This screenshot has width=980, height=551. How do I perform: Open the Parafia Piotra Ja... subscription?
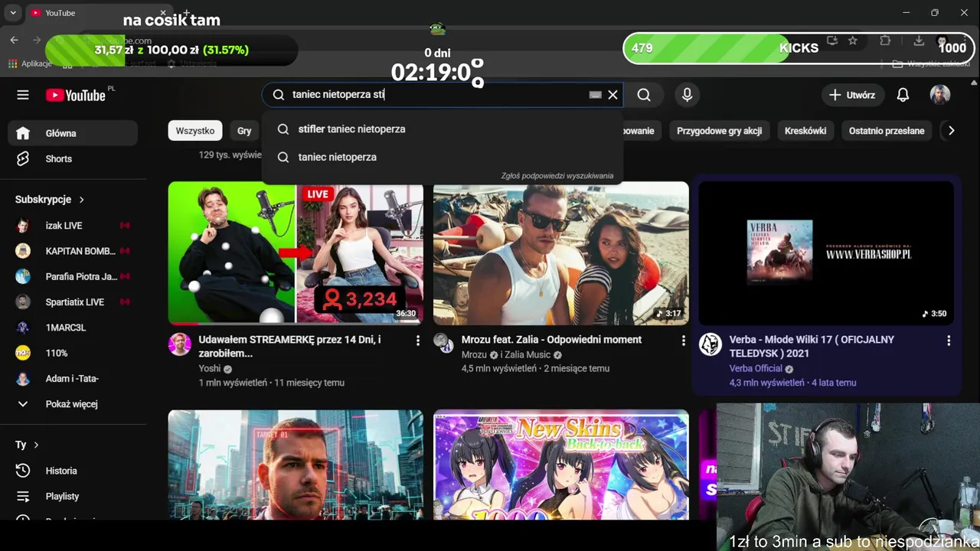coord(73,276)
